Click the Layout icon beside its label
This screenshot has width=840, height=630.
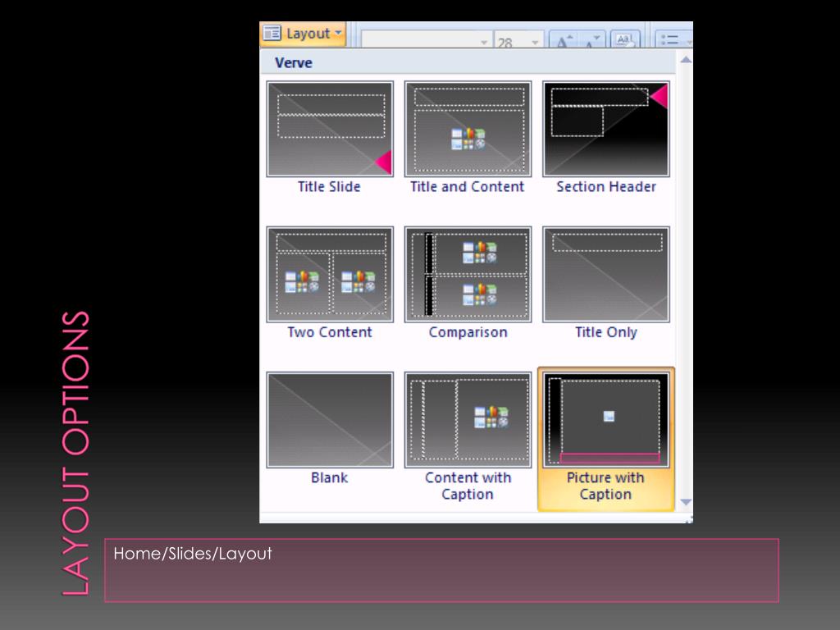click(x=272, y=33)
